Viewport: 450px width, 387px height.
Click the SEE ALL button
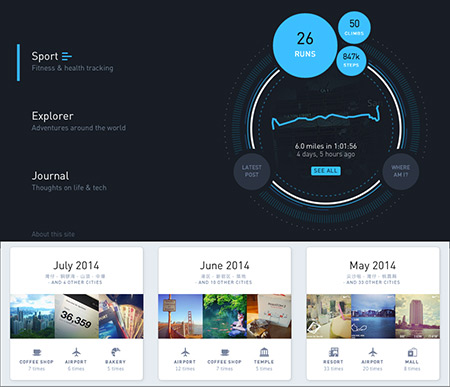point(326,171)
